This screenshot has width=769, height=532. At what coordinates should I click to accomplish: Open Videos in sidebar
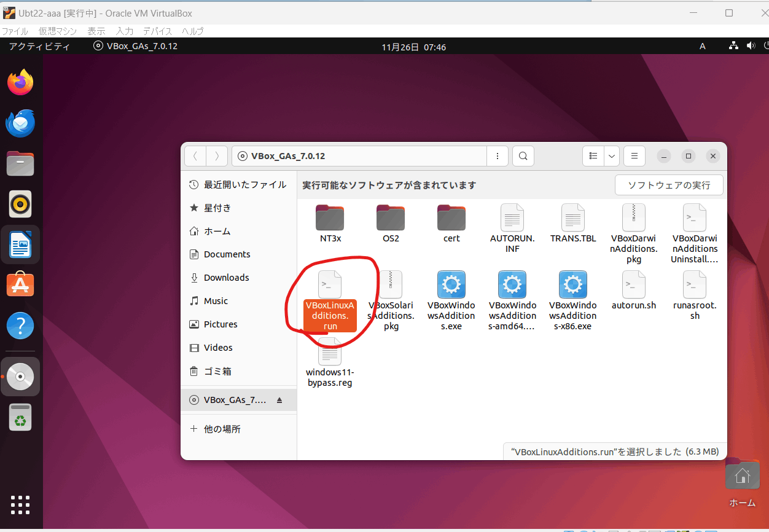coord(238,348)
